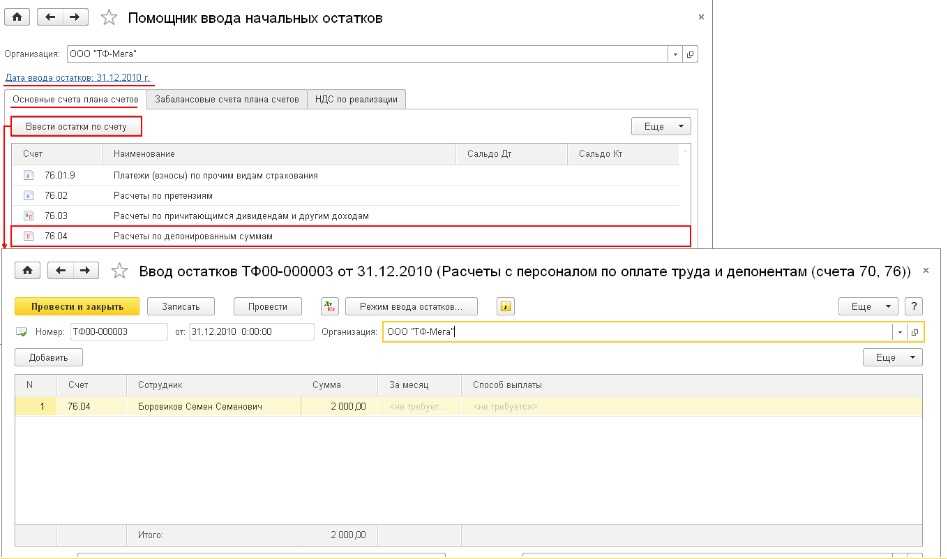Click the Дт/Кт postings icon beside Провести
This screenshot has width=947, height=559.
(328, 306)
